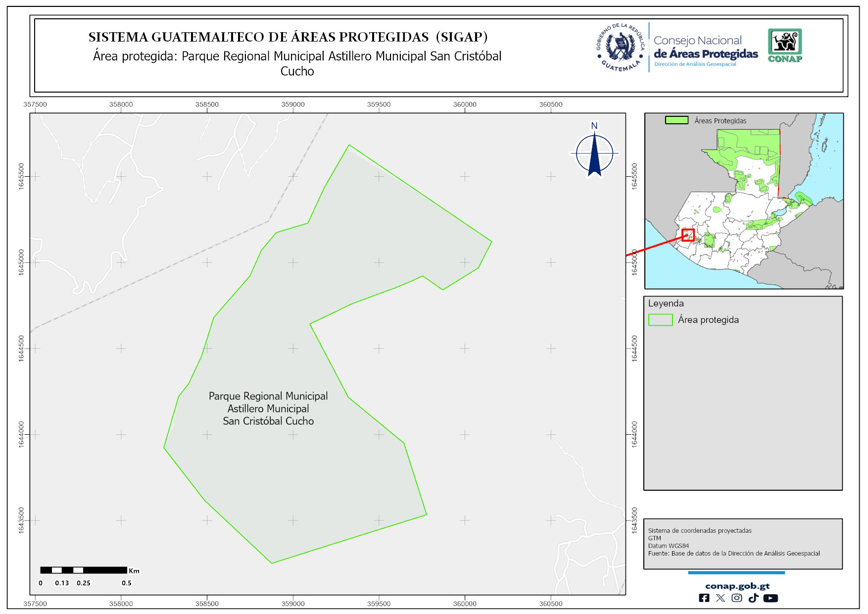The width and height of the screenshot is (868, 614).
Task: Click the Fuente data source text line
Action: click(733, 554)
